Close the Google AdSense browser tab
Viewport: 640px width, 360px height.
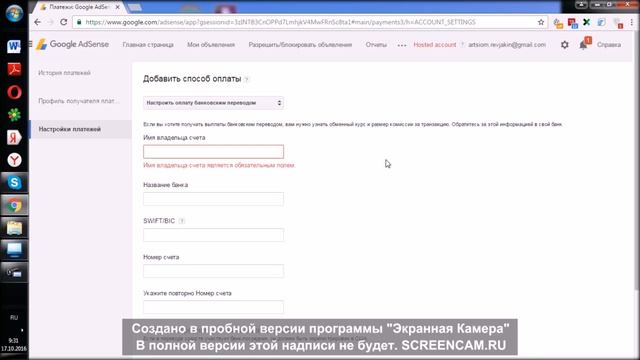(x=118, y=7)
